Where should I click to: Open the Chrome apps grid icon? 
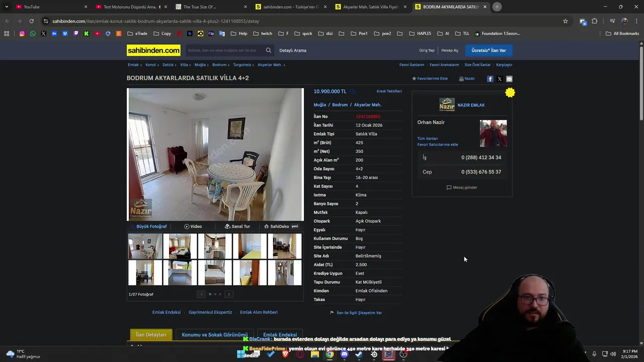tap(7, 34)
